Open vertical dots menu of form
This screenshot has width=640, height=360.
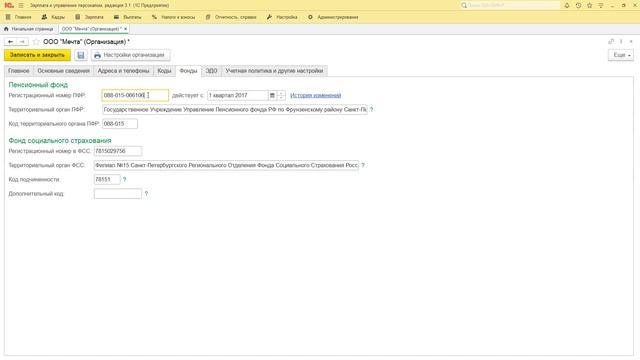tap(621, 42)
